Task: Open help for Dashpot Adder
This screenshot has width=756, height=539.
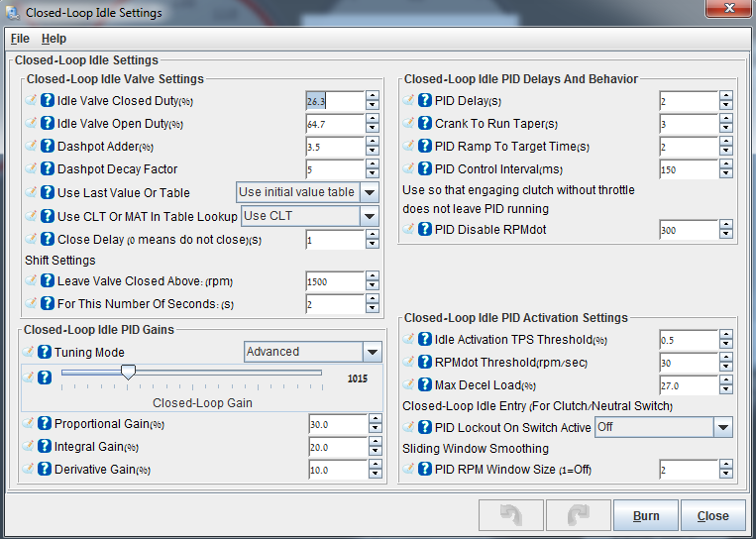Action: click(48, 146)
